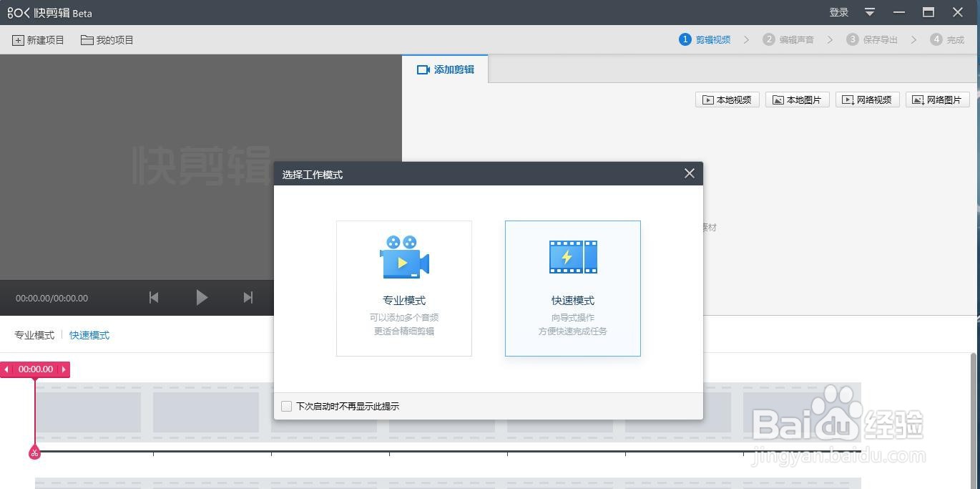
Task: Go to step 1 剪辑视频
Action: tap(705, 39)
